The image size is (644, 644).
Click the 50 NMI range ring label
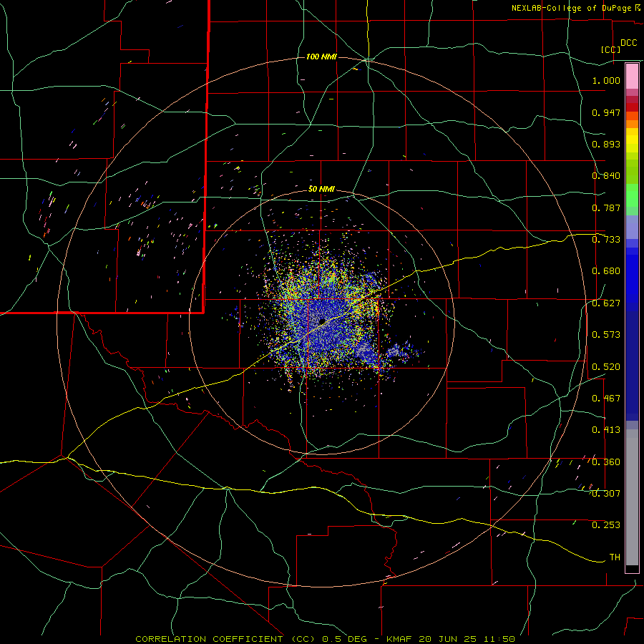click(x=321, y=189)
